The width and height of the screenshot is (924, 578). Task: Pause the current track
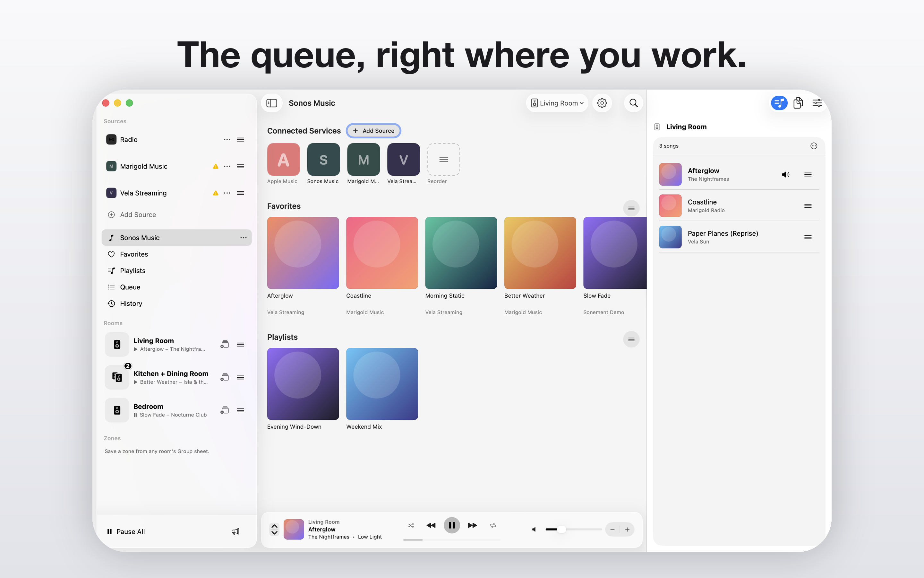point(452,525)
